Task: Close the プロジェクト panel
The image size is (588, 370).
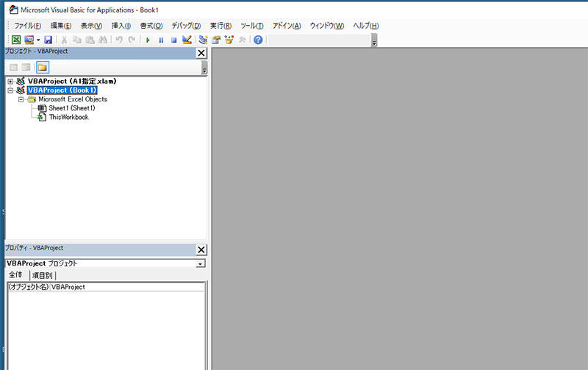Action: click(201, 53)
